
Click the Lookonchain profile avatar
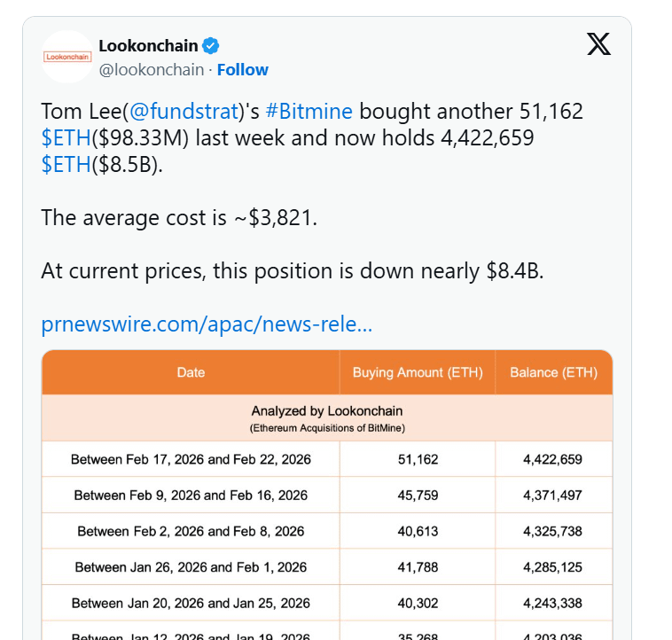point(67,57)
